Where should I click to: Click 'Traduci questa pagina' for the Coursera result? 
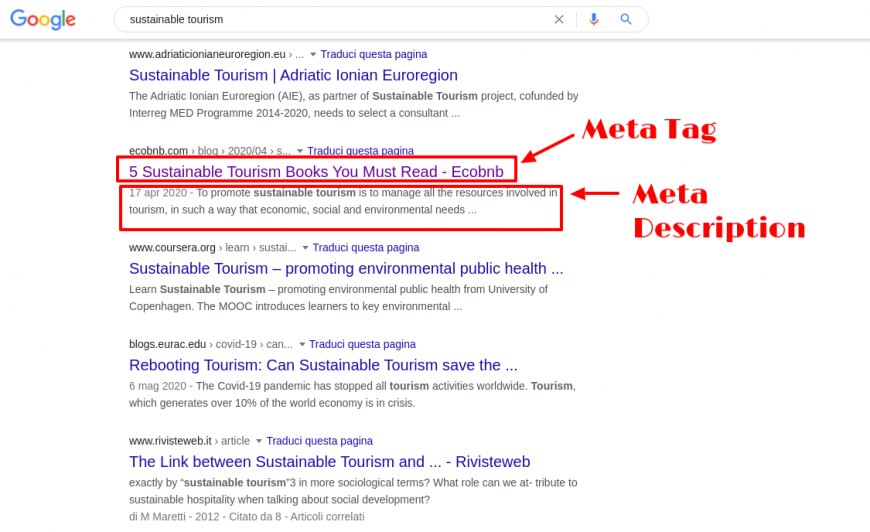coord(366,247)
